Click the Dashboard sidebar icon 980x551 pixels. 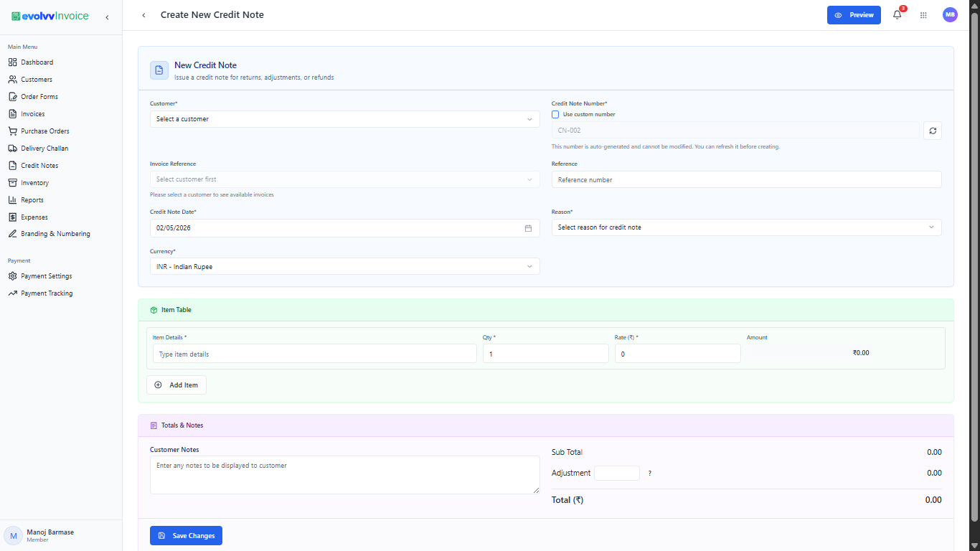13,62
